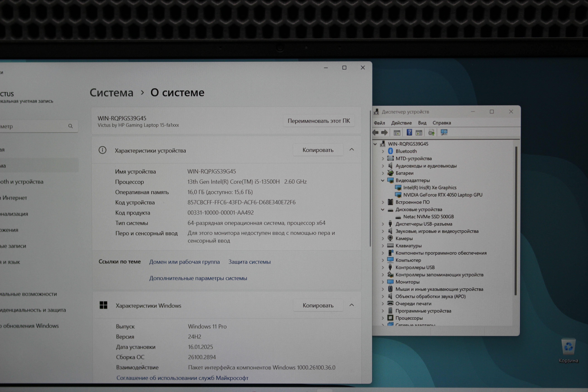
Task: Expand Контроллеры запоминающих устройств node
Action: click(383, 275)
